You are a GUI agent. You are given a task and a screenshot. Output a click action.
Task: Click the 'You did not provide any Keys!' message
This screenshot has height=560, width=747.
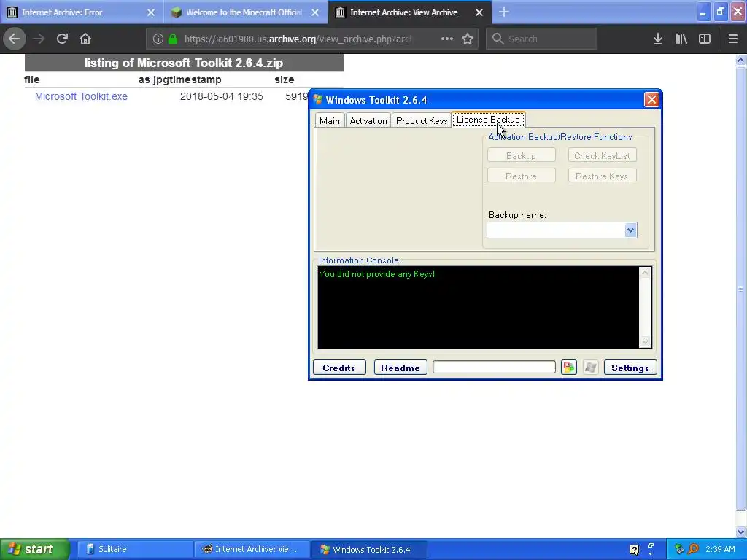click(377, 274)
